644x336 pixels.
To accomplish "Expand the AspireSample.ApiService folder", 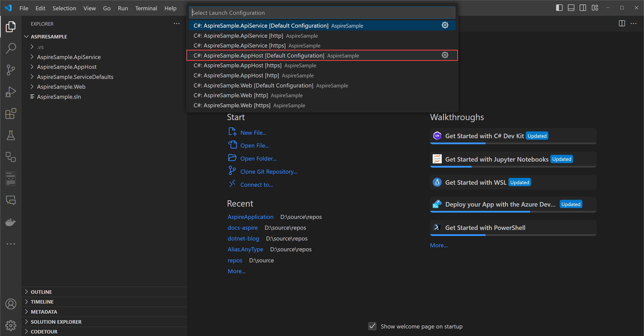I will coord(69,57).
